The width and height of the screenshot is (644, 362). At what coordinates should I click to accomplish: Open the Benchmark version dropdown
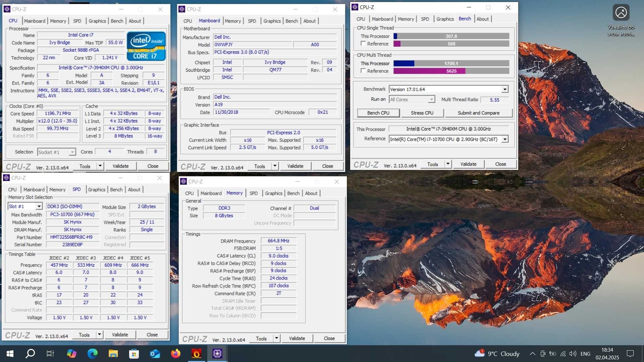pyautogui.click(x=505, y=89)
